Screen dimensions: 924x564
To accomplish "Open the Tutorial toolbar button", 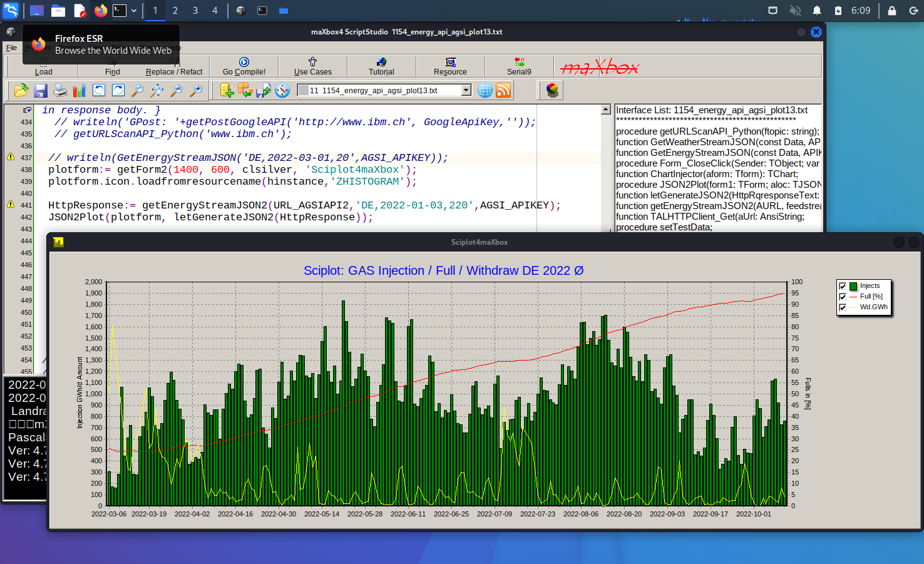I will tap(381, 66).
